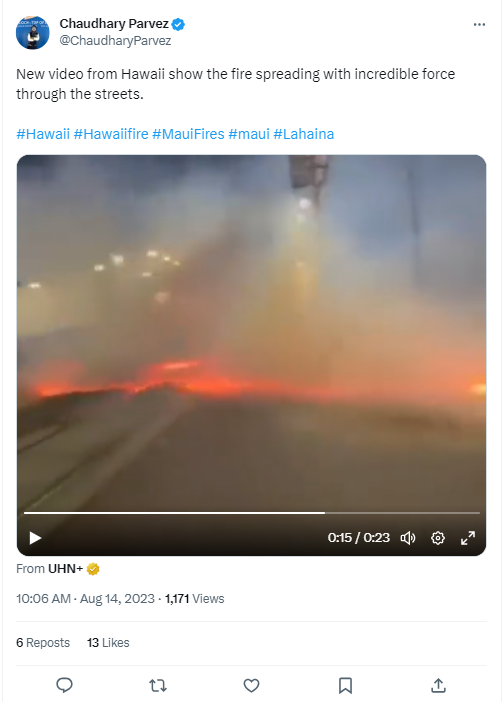The width and height of the screenshot is (502, 702).
Task: Bookmark this tweet
Action: pos(345,685)
